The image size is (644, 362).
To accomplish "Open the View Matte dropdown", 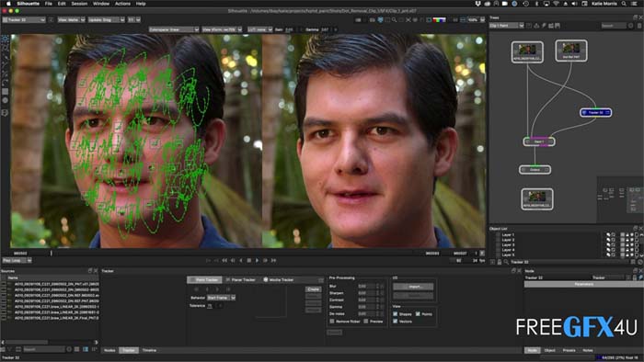I will click(x=71, y=19).
